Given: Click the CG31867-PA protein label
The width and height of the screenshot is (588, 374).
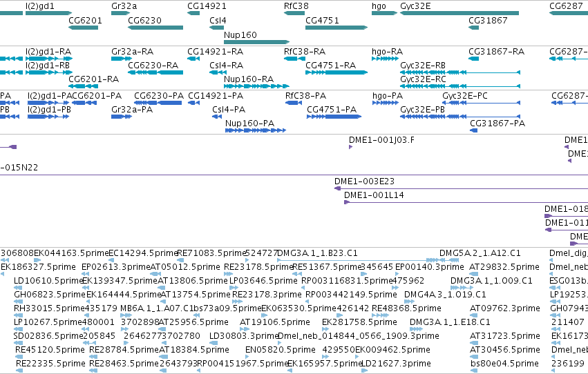Looking at the screenshot, I should click(497, 123).
